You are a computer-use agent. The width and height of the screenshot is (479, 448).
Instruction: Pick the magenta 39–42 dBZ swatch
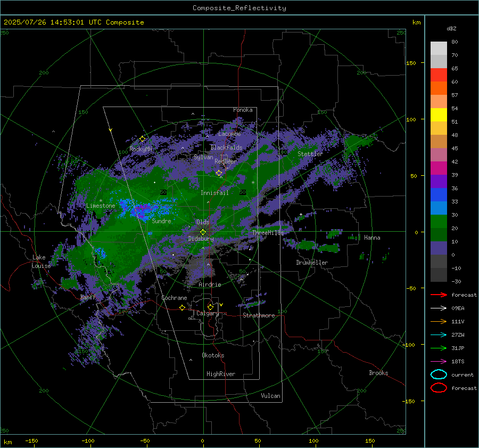(439, 168)
